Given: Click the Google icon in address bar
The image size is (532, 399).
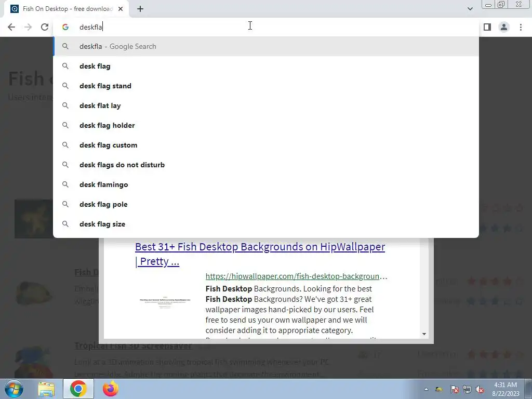Looking at the screenshot, I should click(x=65, y=27).
